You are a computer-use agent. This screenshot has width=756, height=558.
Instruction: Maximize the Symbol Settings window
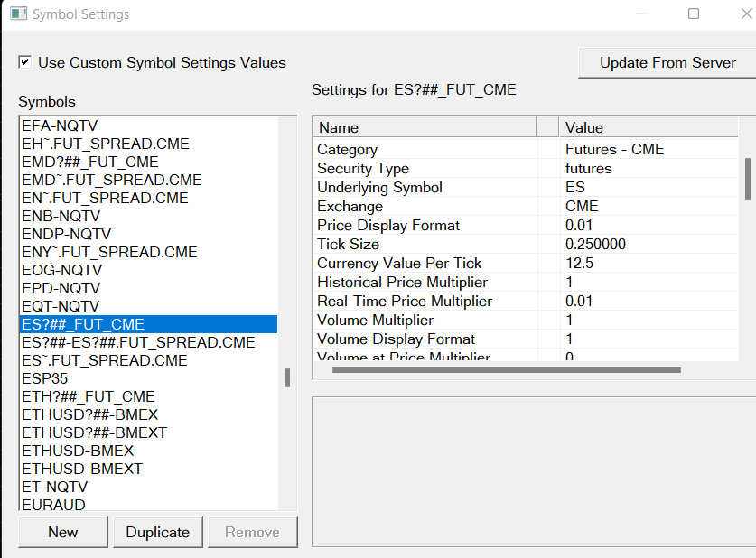694,14
